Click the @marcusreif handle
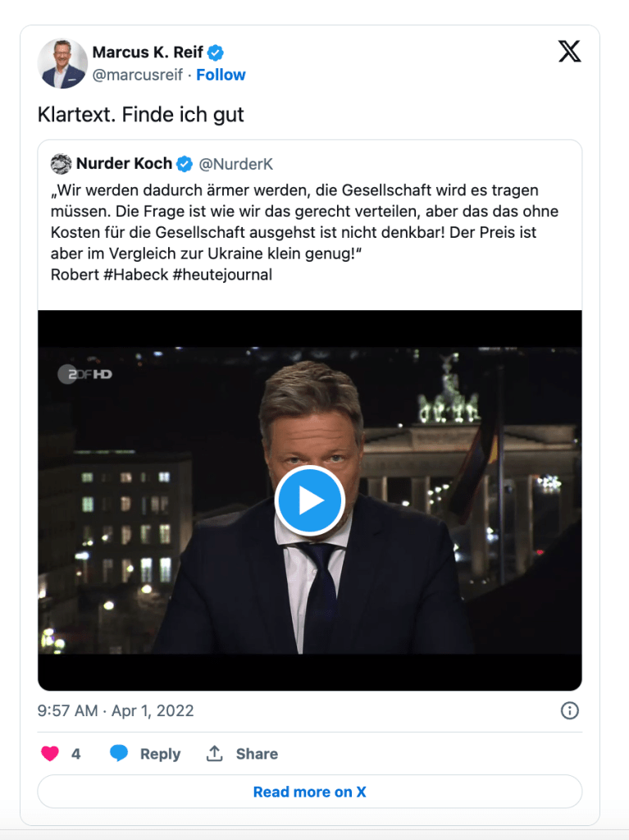This screenshot has width=629, height=840. tap(137, 75)
